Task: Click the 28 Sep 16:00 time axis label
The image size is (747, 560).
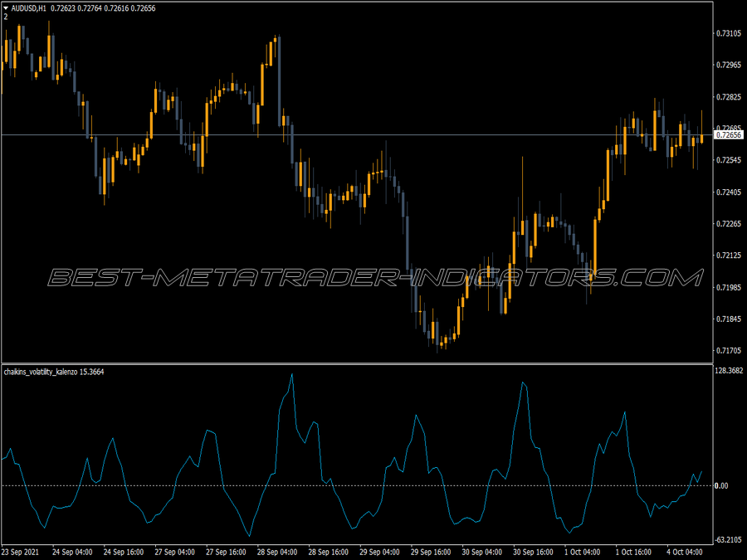Action: point(328,553)
